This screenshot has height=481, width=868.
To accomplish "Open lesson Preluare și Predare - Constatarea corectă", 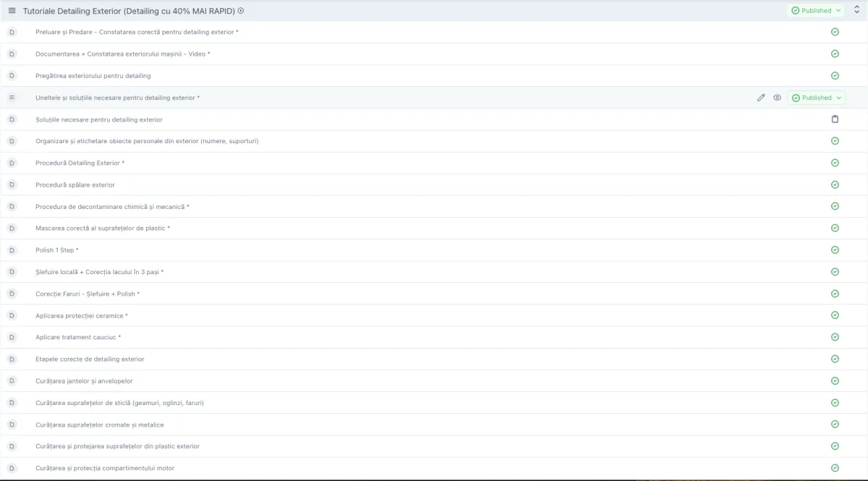I will coord(137,33).
